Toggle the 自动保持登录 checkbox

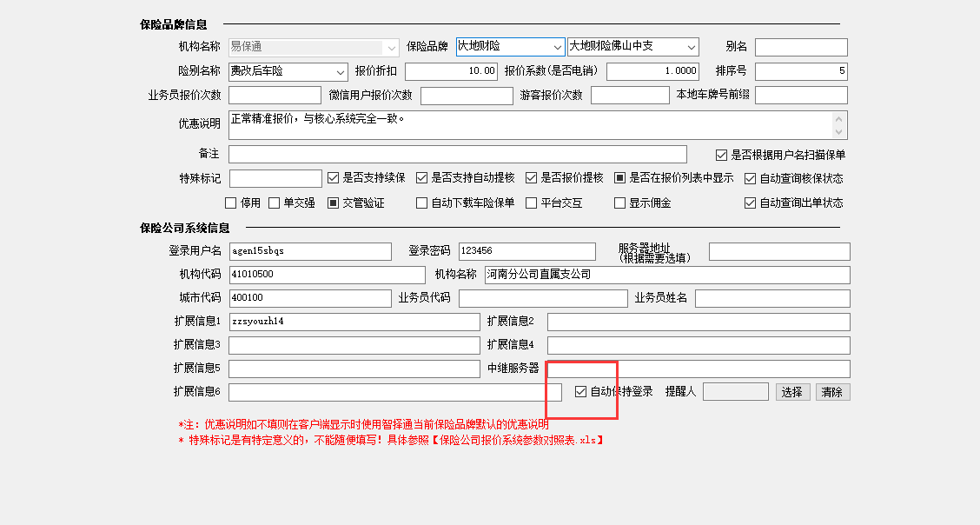pyautogui.click(x=580, y=392)
